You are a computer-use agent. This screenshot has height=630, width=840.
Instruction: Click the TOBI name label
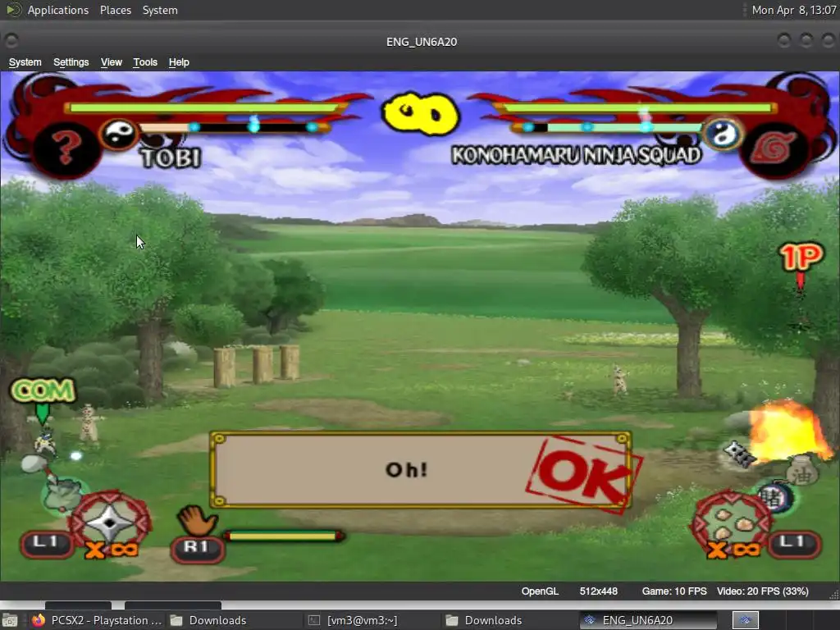tap(171, 157)
